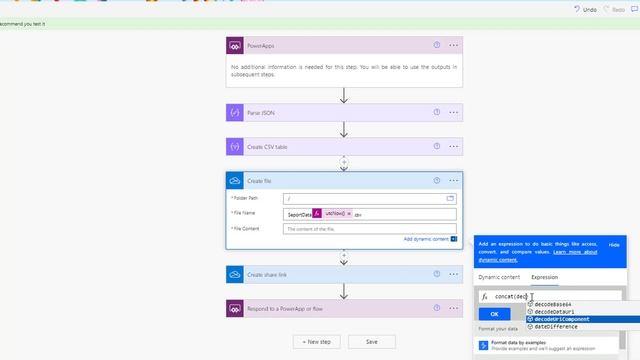Image resolution: width=640 pixels, height=360 pixels.
Task: Open the Create file ellipsis menu
Action: [453, 180]
